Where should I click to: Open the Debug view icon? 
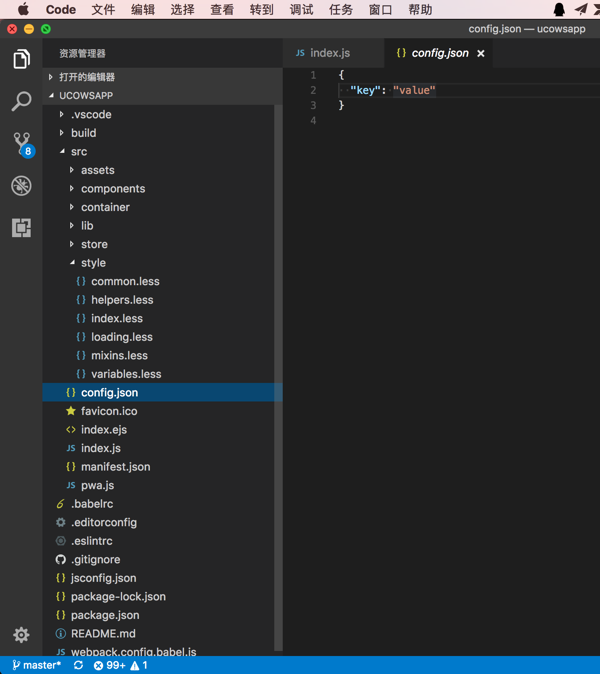(x=21, y=186)
